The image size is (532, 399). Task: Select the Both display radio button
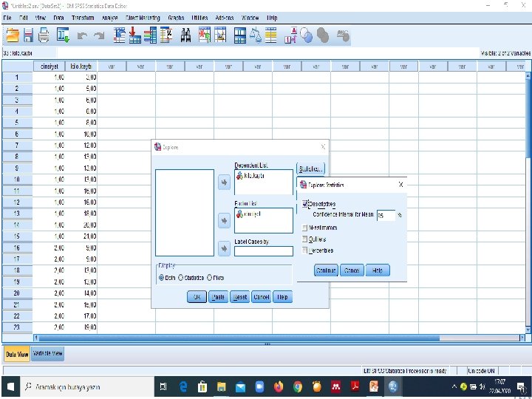[162, 278]
